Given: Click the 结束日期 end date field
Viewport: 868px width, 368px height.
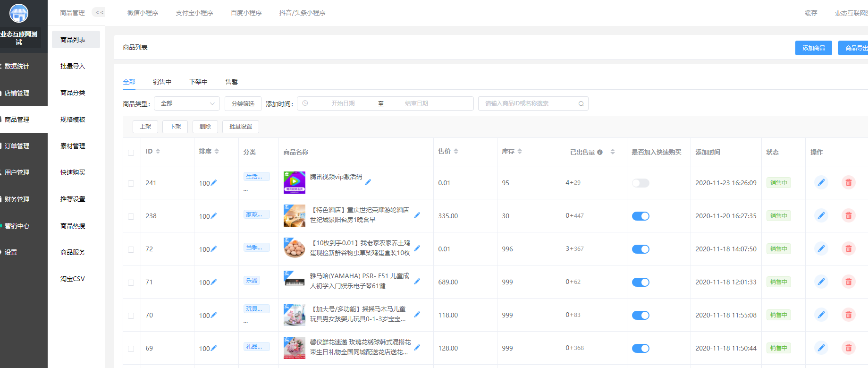Looking at the screenshot, I should 416,103.
